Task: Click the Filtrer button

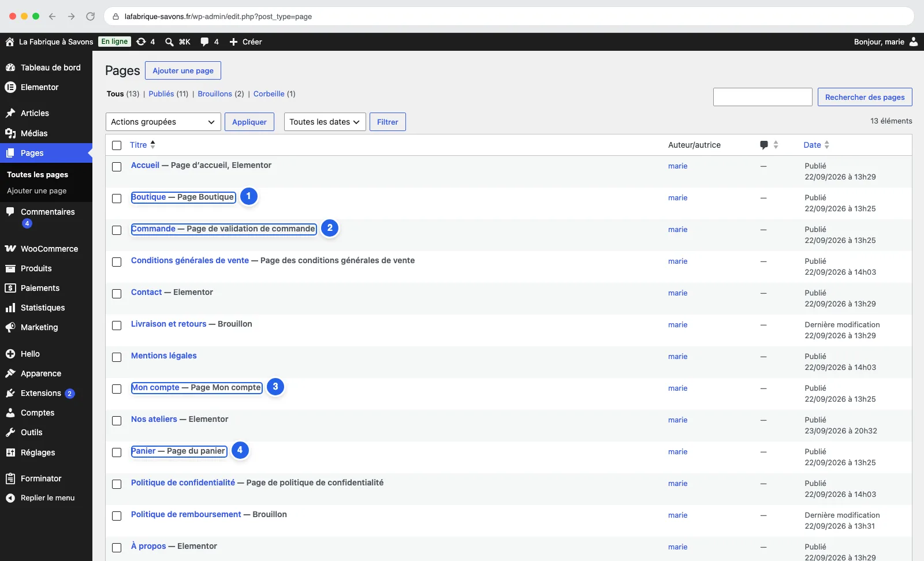Action: click(388, 122)
